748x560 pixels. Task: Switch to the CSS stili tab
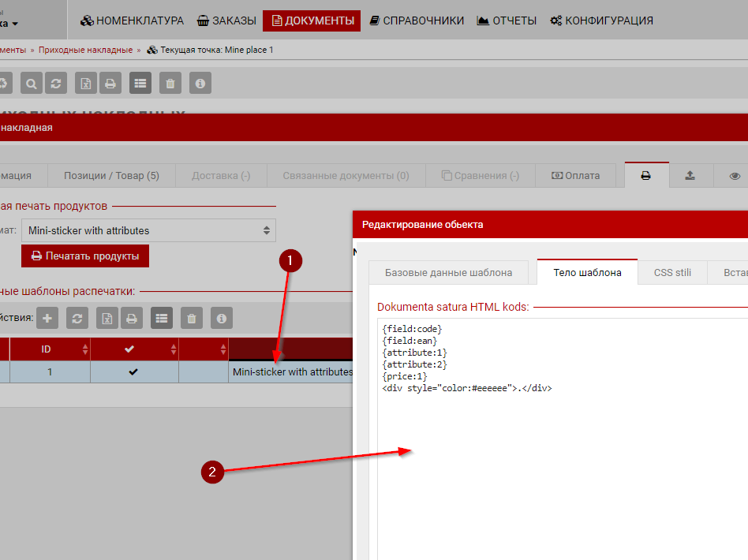tap(672, 272)
